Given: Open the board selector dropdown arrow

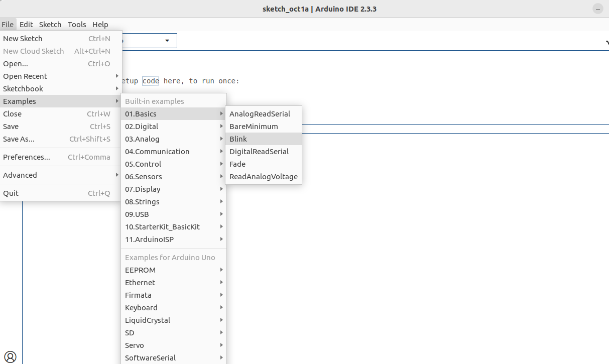Looking at the screenshot, I should [x=167, y=41].
